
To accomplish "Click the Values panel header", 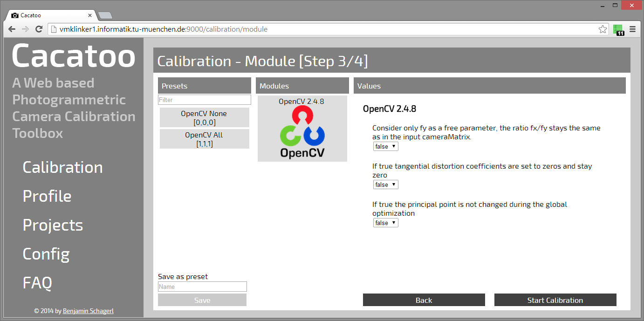I will pos(490,86).
